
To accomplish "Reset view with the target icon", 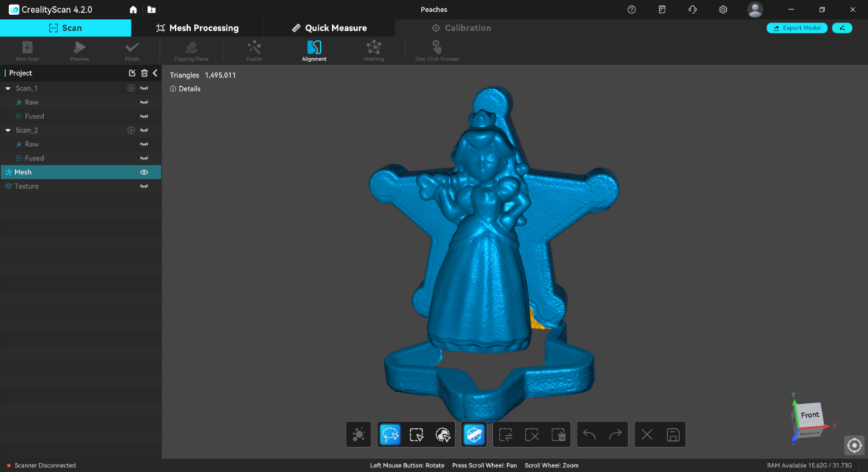I will [x=854, y=445].
